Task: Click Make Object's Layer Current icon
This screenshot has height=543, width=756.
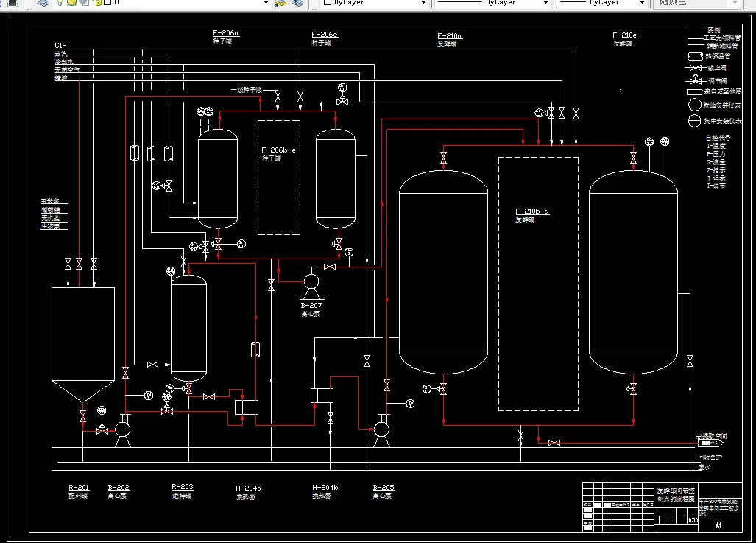Action: click(280, 3)
